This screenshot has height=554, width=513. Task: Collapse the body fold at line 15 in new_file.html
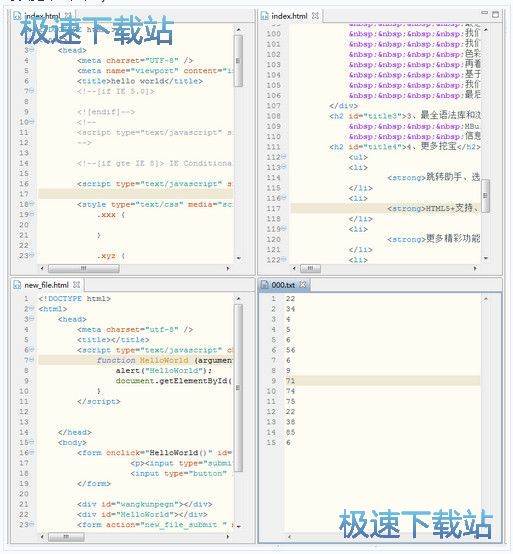tap(32, 442)
